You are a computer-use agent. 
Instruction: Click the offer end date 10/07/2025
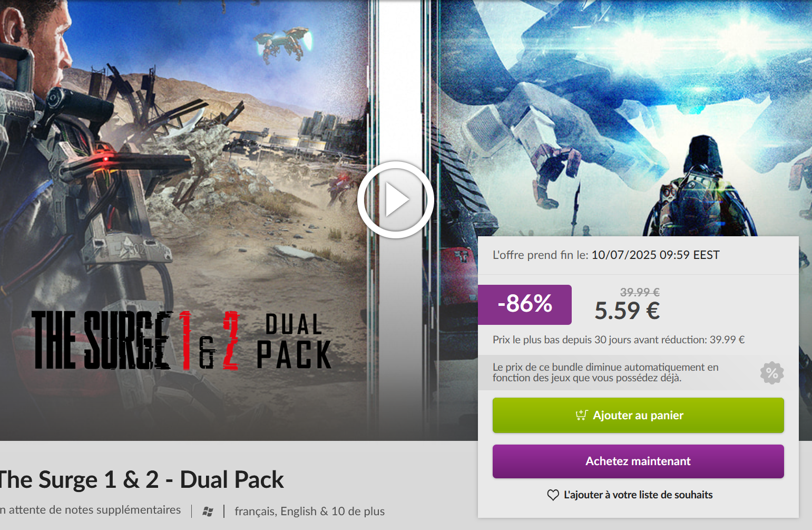(624, 255)
